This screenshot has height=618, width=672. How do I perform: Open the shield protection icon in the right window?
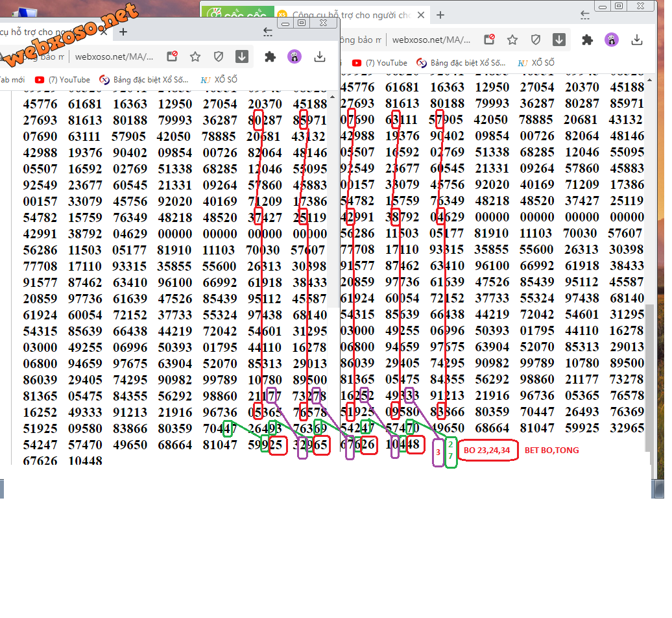pyautogui.click(x=535, y=40)
